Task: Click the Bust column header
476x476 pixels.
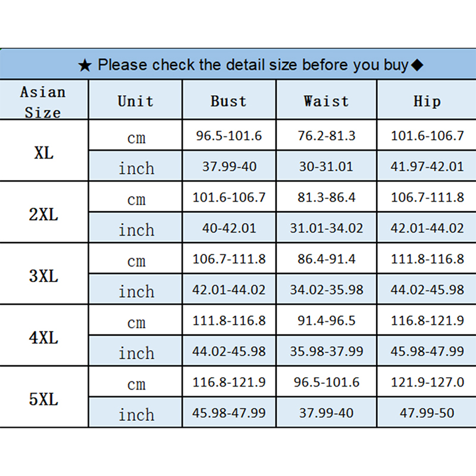Action: pyautogui.click(x=228, y=101)
